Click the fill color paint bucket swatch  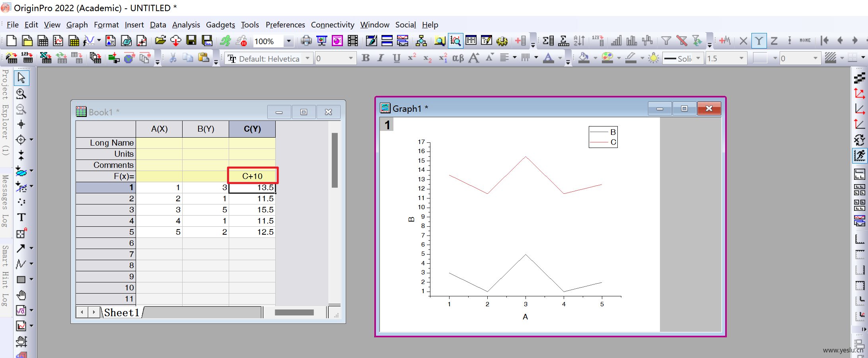pyautogui.click(x=584, y=58)
